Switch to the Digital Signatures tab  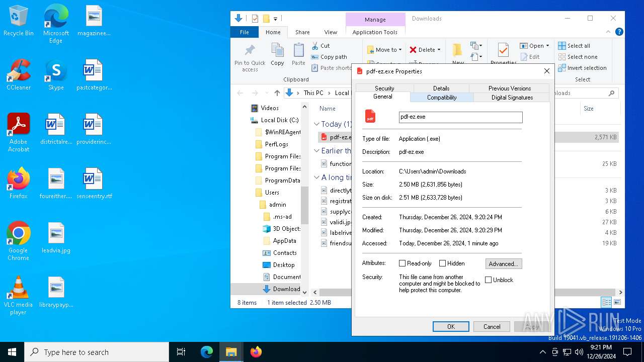(512, 98)
